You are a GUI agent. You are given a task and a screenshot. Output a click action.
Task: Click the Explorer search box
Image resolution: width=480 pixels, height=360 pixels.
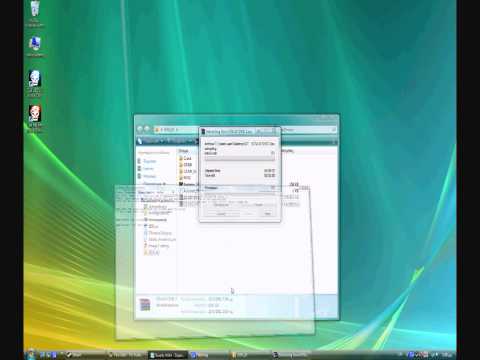[x=309, y=130]
